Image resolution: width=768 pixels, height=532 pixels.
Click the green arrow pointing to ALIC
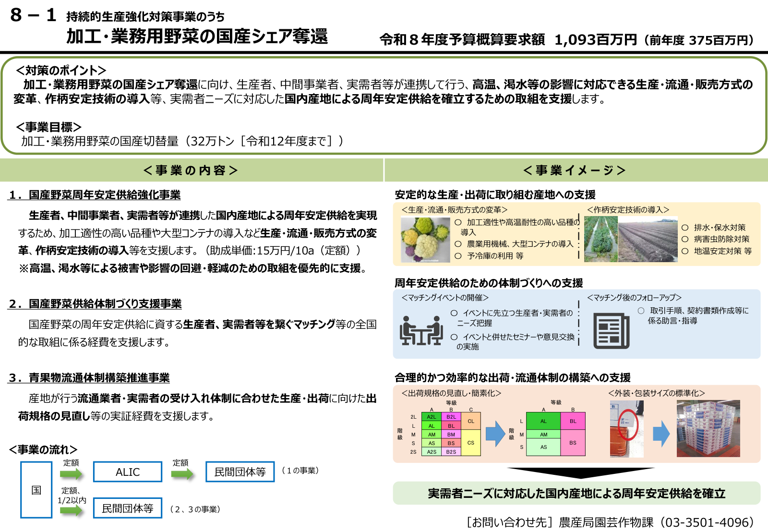tap(72, 474)
